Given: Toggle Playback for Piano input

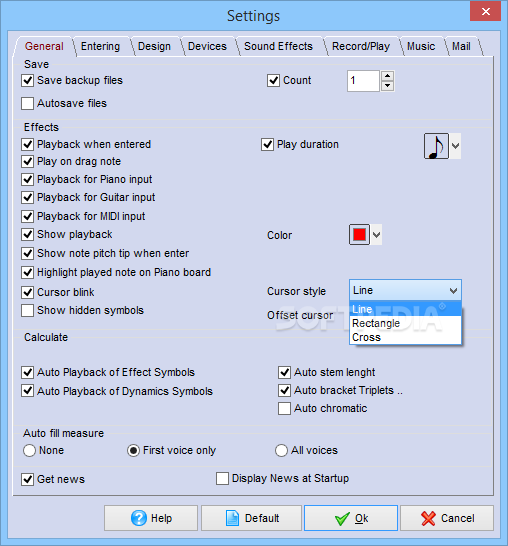Looking at the screenshot, I should [28, 179].
